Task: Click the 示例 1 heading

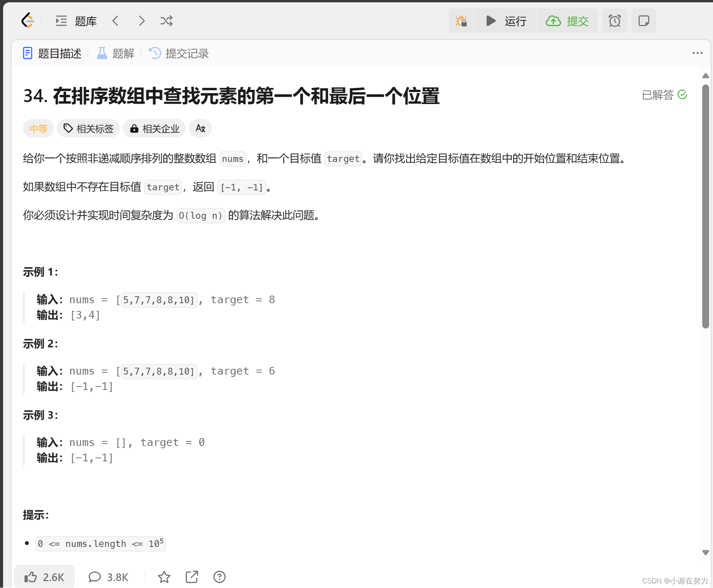Action: [x=40, y=272]
